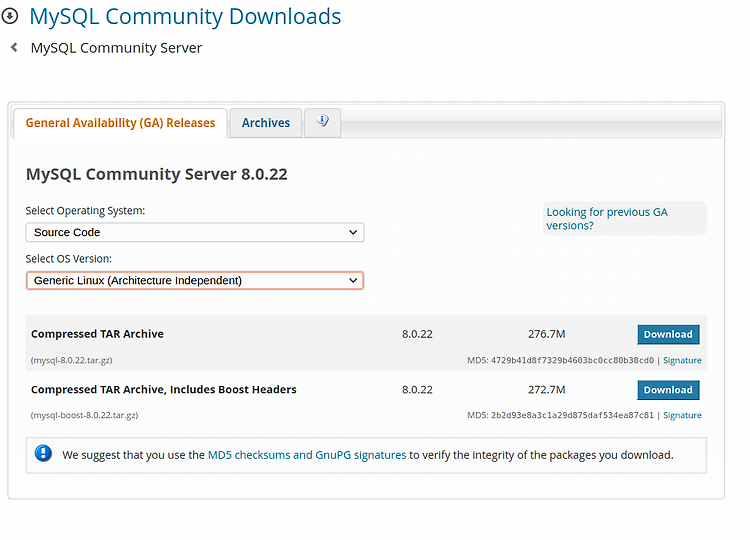Download the TAR Archive with Boost Headers
The image size is (750, 540).
(668, 390)
